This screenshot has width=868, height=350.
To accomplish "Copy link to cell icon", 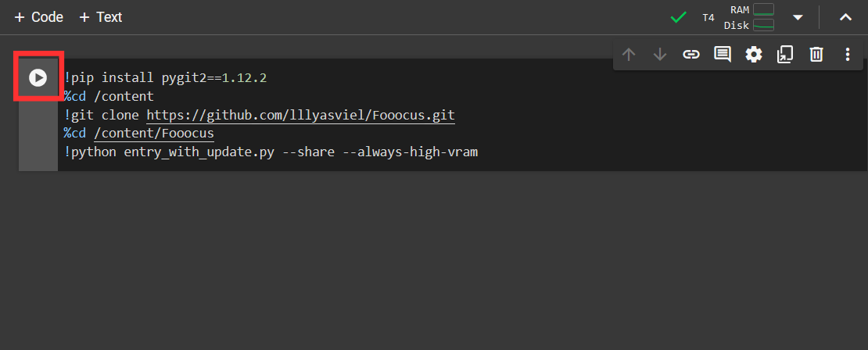I will click(x=690, y=54).
